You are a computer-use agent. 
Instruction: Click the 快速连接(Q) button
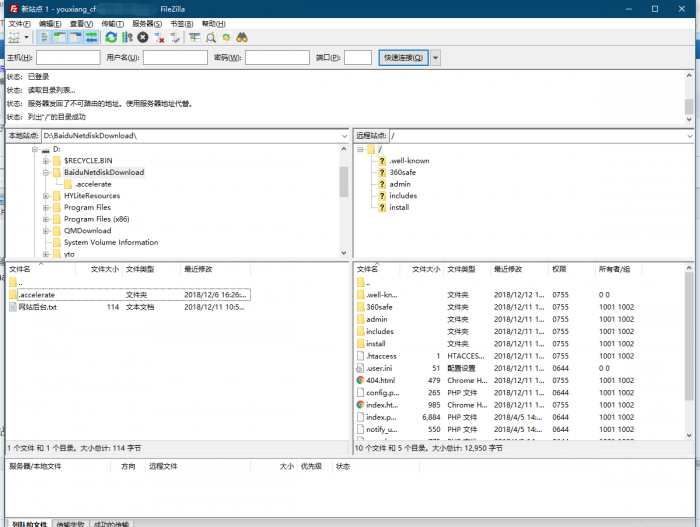[403, 58]
